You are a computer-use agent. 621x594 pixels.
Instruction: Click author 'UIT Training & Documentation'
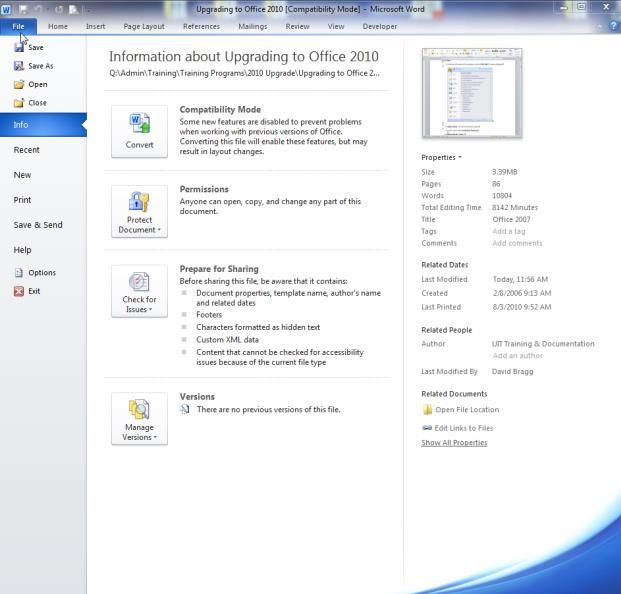click(543, 344)
